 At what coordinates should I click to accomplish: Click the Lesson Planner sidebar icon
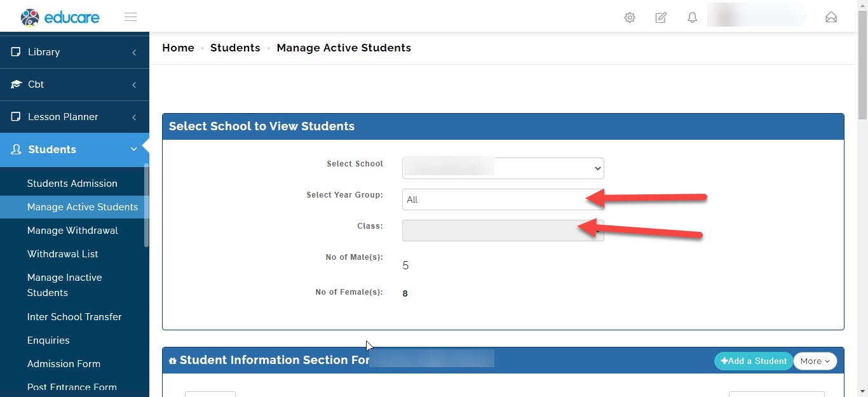(16, 117)
